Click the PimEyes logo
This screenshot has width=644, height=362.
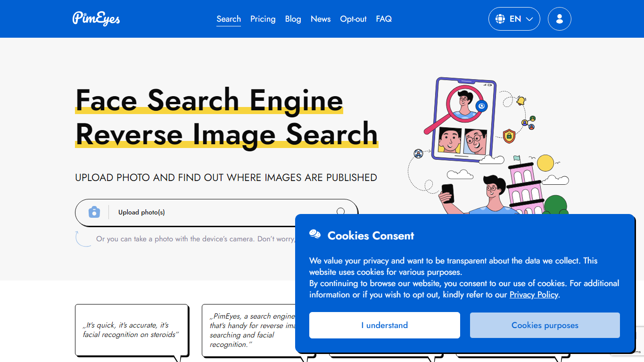[x=96, y=19]
